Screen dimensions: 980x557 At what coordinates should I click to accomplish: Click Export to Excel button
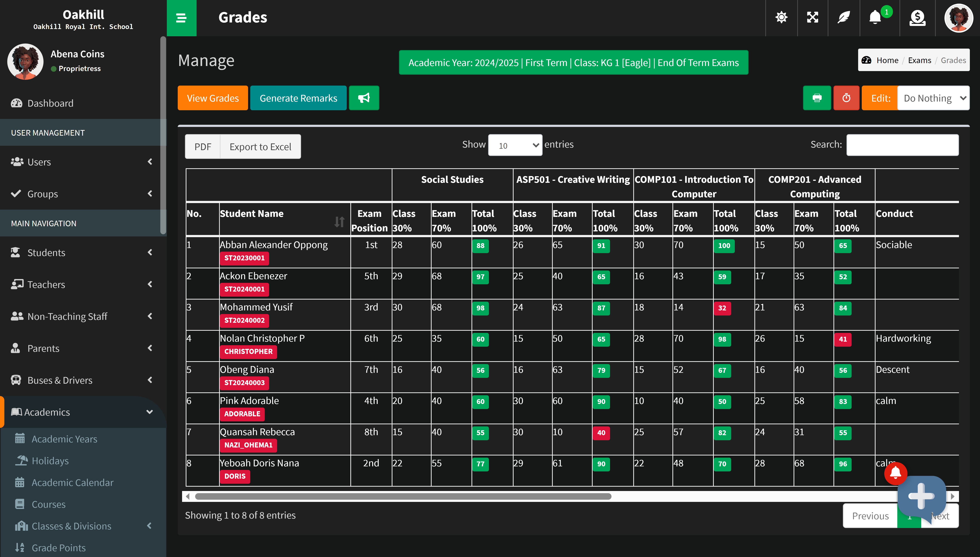(260, 147)
